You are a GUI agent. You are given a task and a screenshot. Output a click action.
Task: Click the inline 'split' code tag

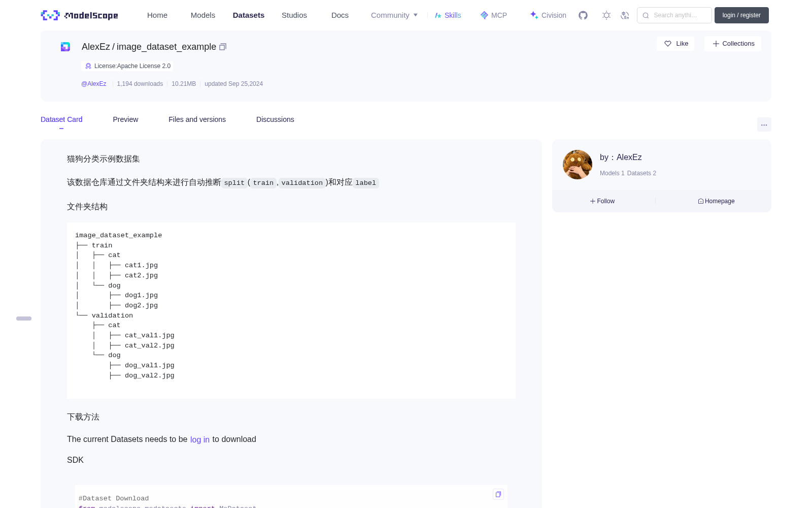click(234, 183)
